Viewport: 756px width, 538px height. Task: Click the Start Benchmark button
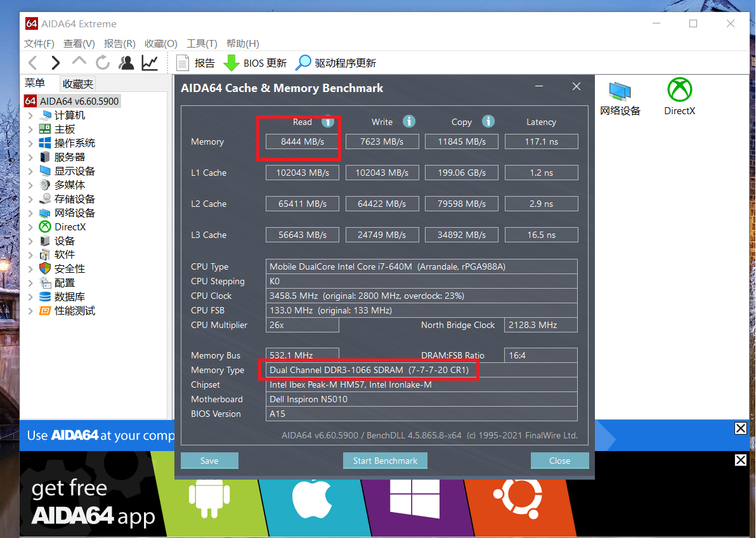[x=385, y=461]
